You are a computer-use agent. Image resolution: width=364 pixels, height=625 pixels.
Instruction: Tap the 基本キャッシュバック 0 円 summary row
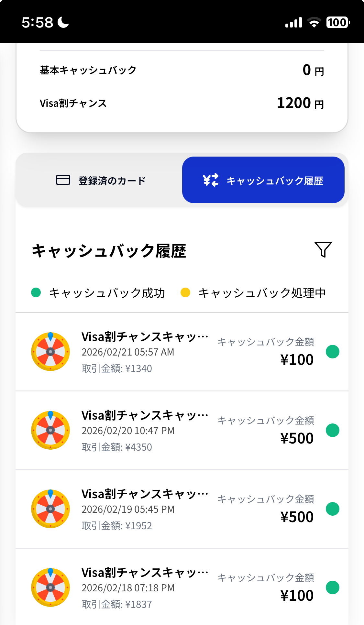pos(182,70)
